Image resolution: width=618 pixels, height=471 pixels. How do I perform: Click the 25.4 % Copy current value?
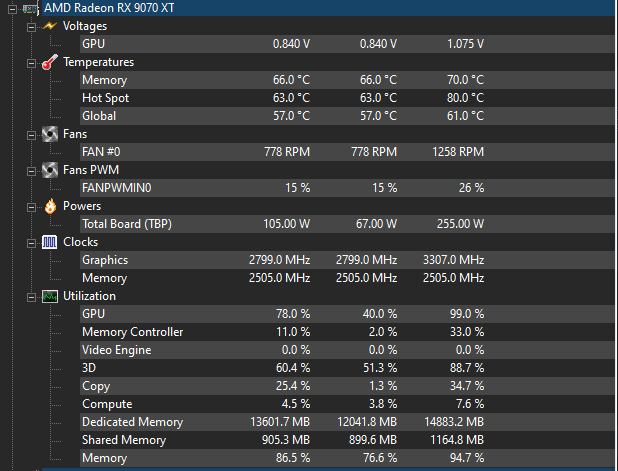(293, 386)
